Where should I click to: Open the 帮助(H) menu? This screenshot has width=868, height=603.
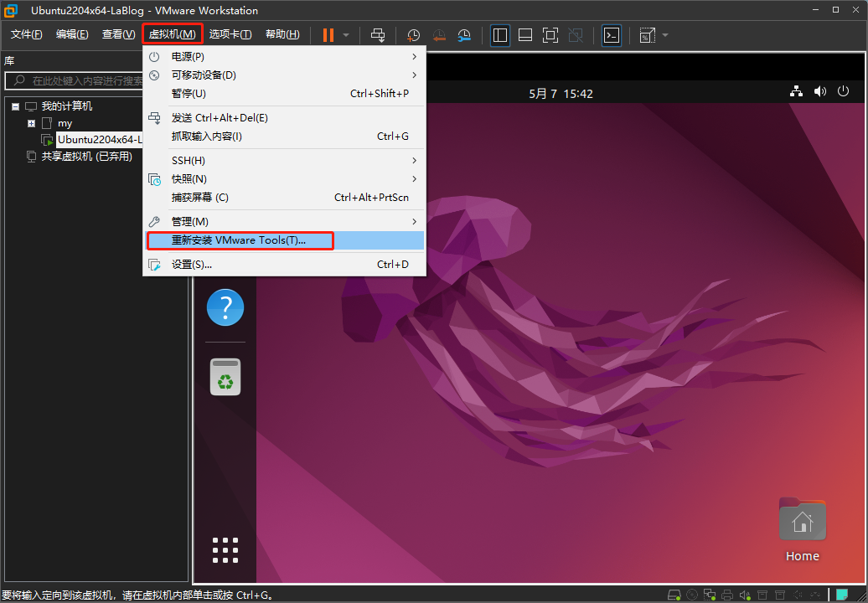pyautogui.click(x=282, y=34)
